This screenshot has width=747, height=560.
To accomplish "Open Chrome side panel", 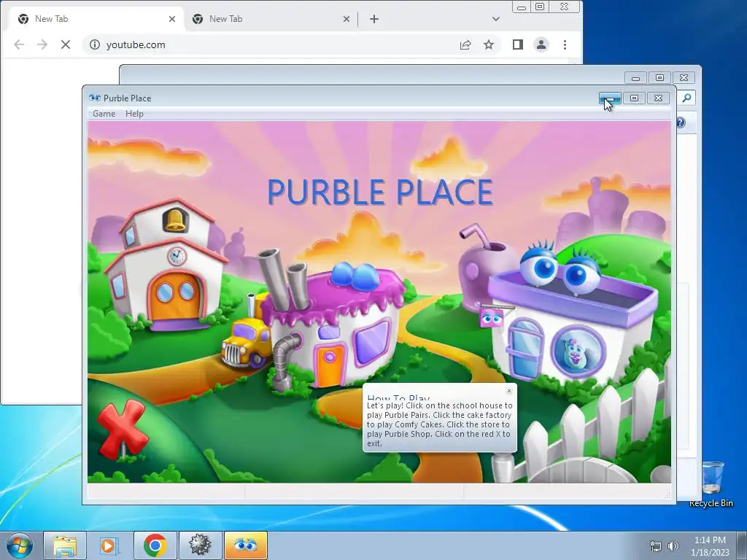I will (518, 44).
